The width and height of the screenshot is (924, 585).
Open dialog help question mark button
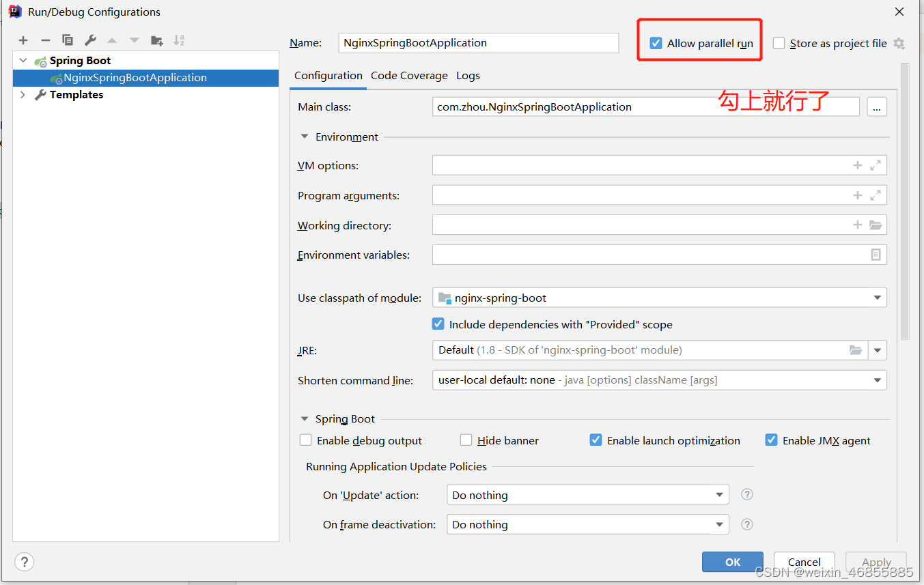click(x=24, y=562)
